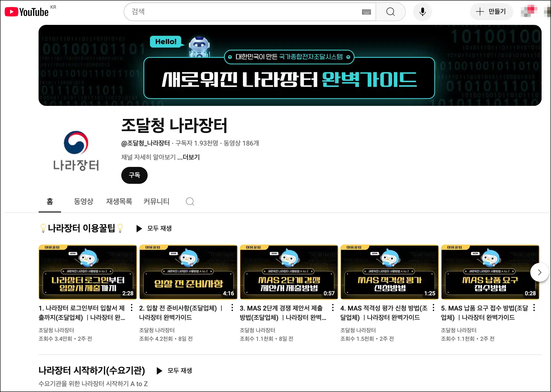Open the 커뮤니티 tab

(x=156, y=201)
